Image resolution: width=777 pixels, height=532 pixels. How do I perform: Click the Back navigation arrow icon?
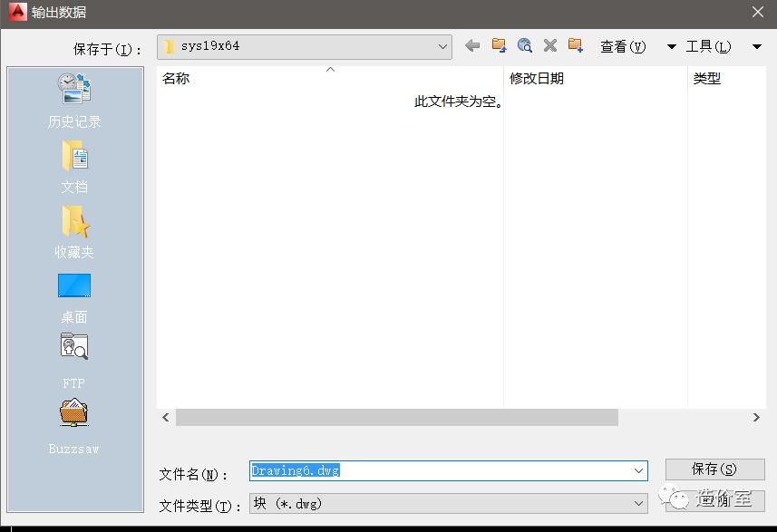471,45
